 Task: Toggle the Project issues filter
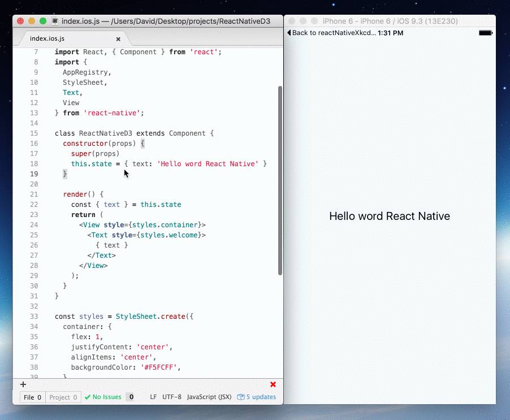63,396
